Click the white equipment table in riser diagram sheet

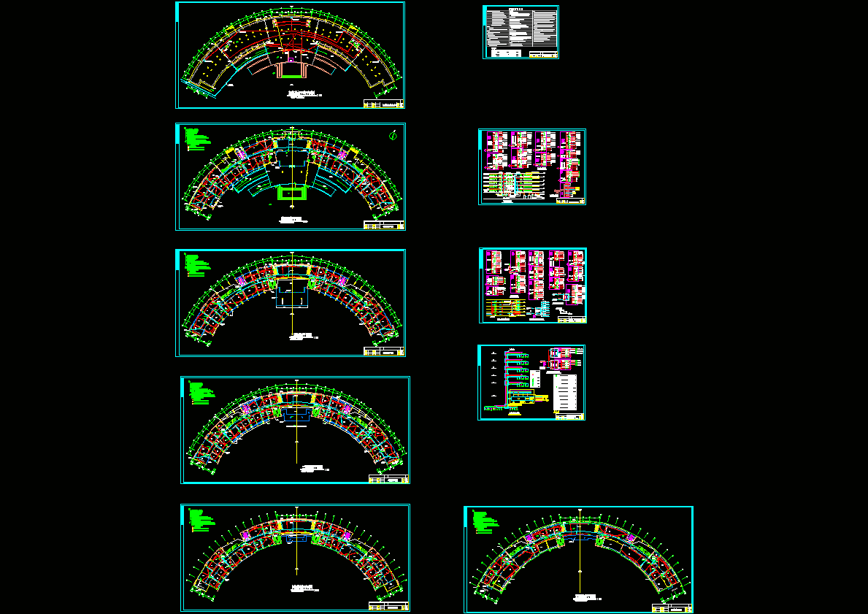tap(564, 393)
